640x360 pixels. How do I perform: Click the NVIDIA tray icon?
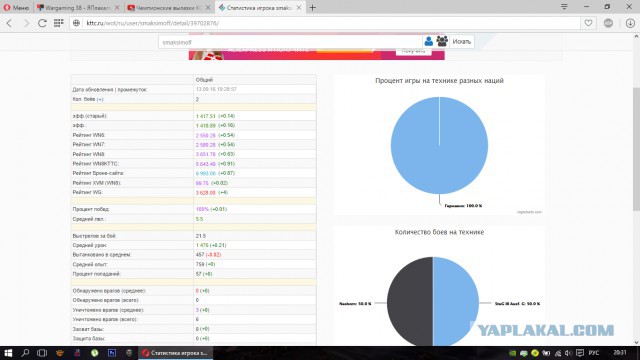(x=513, y=353)
